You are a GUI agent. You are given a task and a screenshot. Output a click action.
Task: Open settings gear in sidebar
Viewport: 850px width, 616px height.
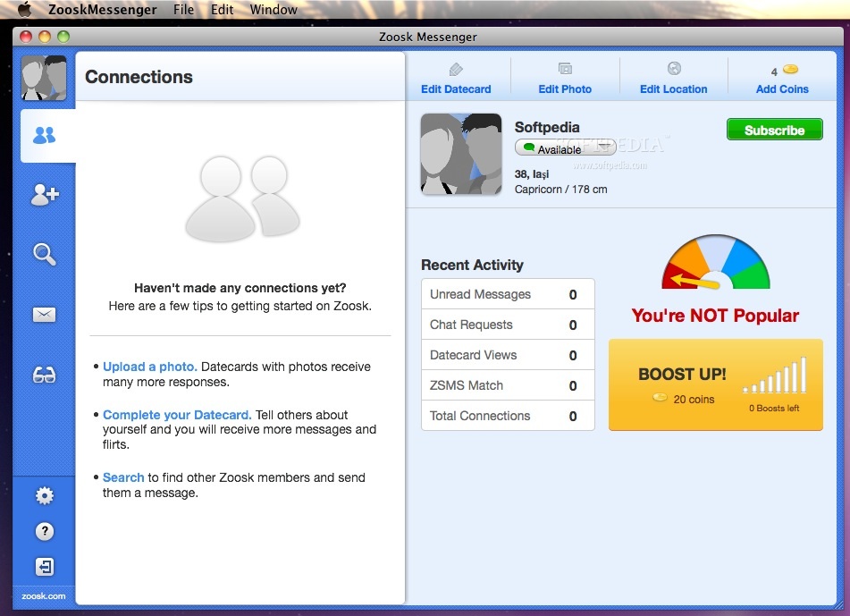pos(45,495)
